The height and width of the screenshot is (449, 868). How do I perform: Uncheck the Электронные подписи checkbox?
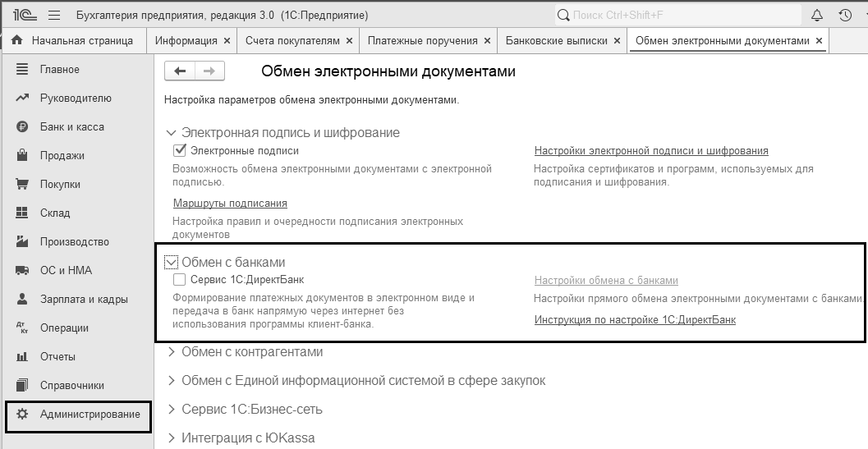coord(180,151)
